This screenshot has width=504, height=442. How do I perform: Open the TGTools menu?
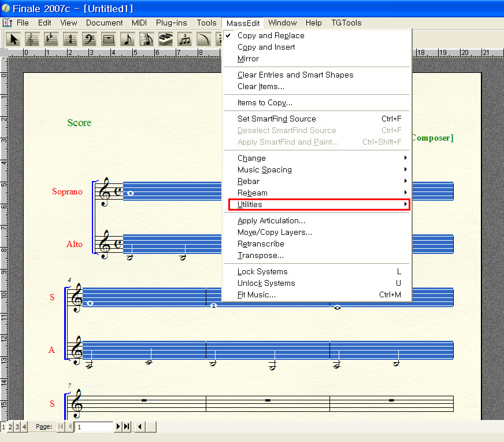point(346,23)
